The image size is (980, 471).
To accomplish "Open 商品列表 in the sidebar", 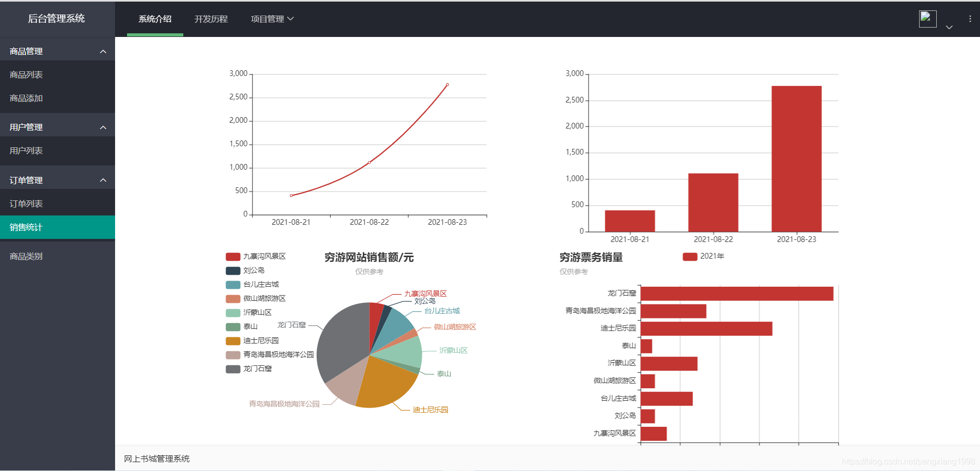I will tap(57, 75).
